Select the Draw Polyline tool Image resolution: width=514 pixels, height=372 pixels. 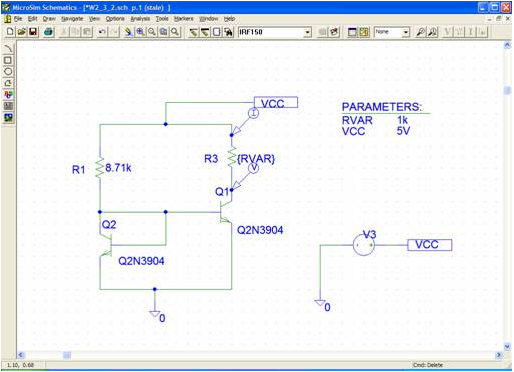coord(8,83)
